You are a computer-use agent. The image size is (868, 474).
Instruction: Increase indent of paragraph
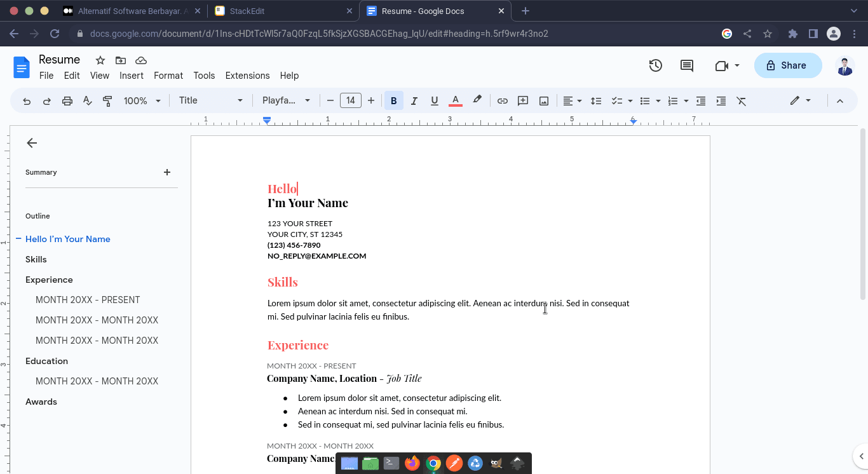point(721,101)
